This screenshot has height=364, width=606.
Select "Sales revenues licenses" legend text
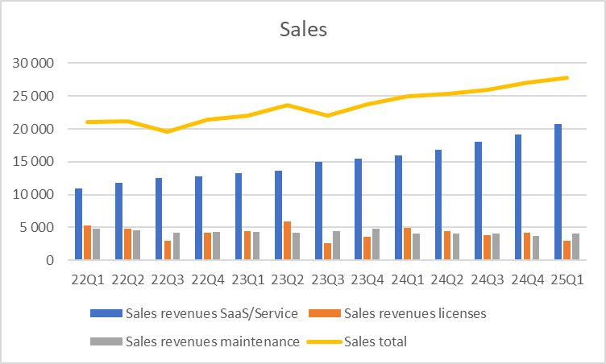[x=414, y=313]
